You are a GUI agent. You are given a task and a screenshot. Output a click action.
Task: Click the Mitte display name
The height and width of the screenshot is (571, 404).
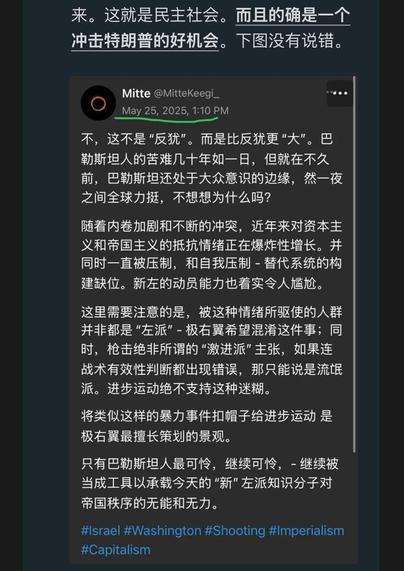click(x=136, y=94)
